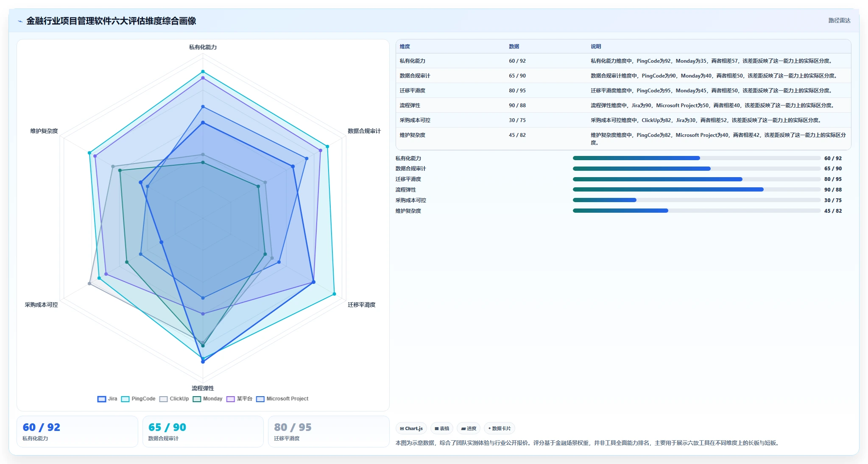Click the Chart.js tag chip
Screen dimensions: 868x464
(x=411, y=428)
